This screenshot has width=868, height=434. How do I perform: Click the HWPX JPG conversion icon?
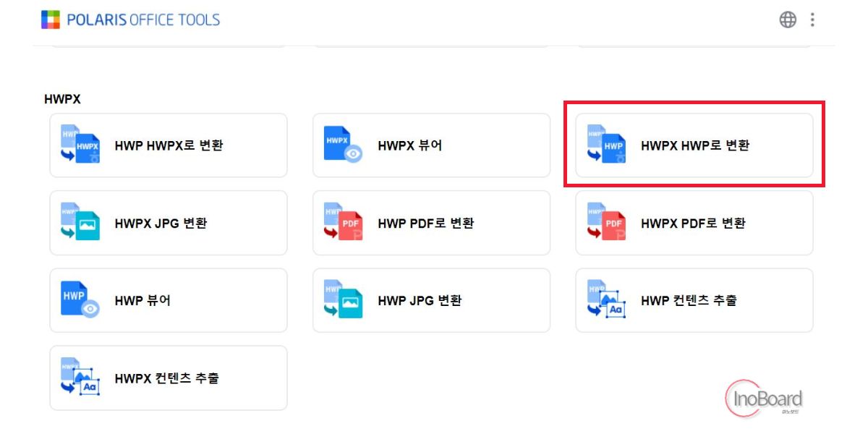click(x=80, y=222)
